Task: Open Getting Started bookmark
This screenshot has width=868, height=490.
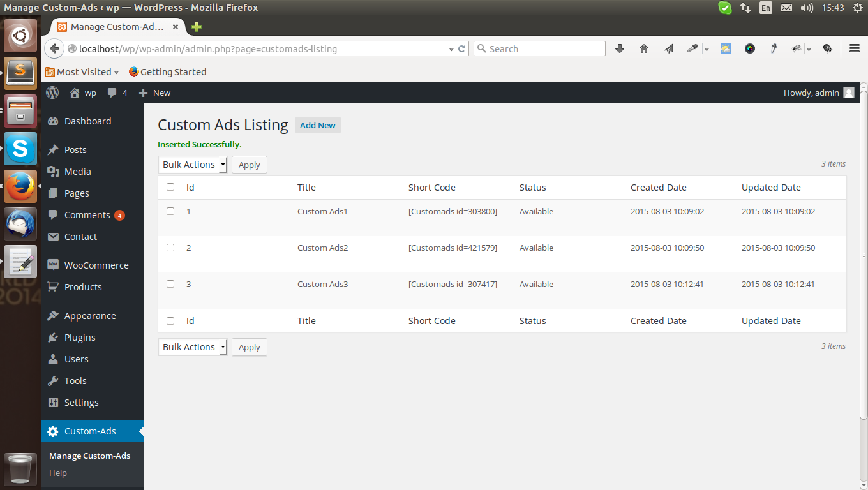Action: [167, 72]
